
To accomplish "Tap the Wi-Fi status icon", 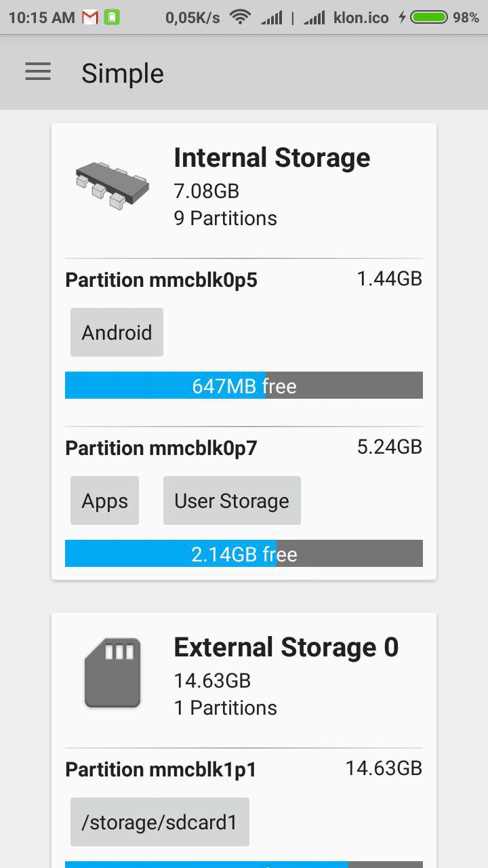I will coord(240,18).
